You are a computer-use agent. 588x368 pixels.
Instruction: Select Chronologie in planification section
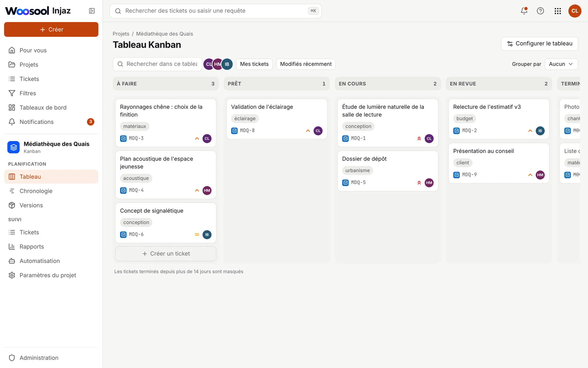click(x=51, y=191)
